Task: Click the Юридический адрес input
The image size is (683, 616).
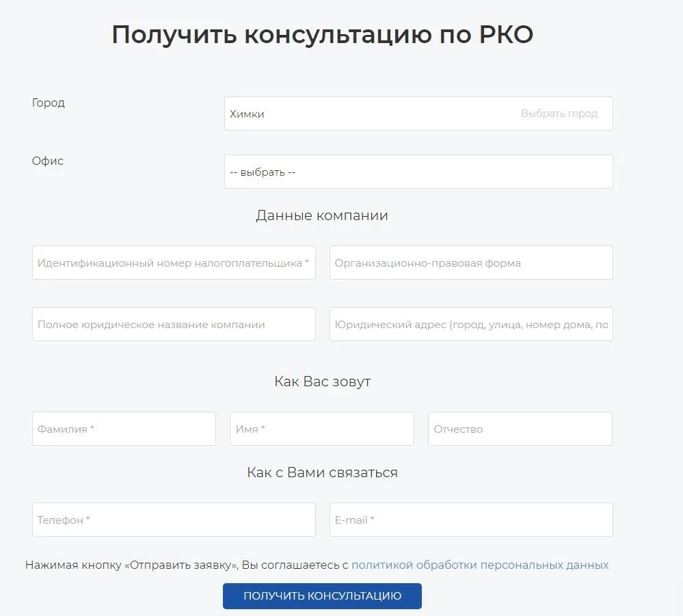Action: click(x=470, y=324)
